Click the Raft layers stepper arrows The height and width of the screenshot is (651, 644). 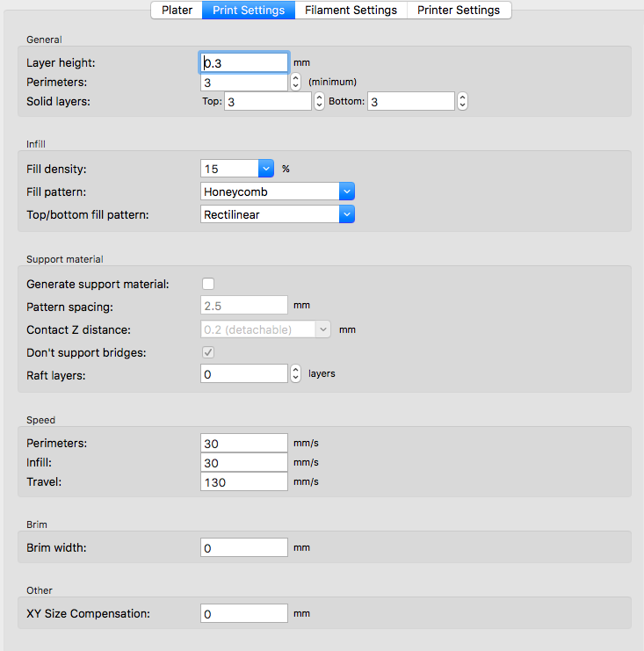(295, 373)
